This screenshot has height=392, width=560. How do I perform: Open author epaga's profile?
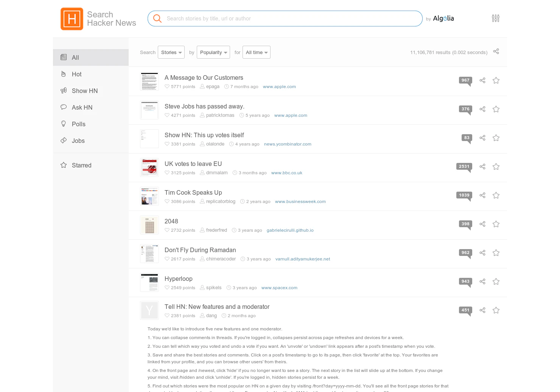(213, 87)
